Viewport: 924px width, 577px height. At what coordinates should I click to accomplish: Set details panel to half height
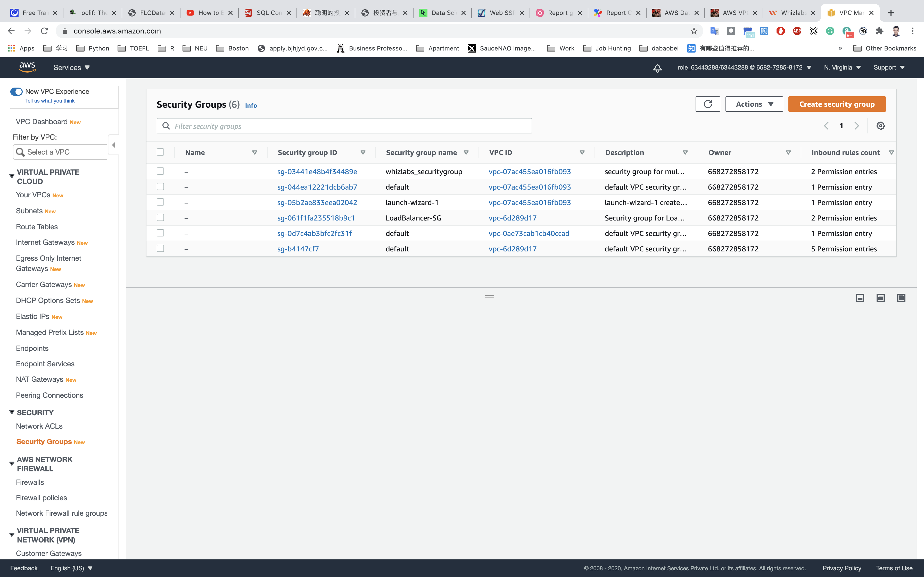[880, 298]
